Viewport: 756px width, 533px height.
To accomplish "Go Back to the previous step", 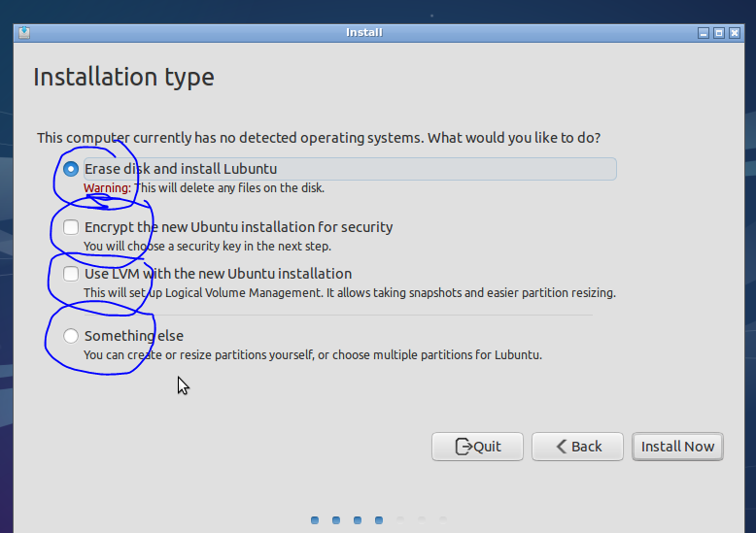I will point(578,447).
